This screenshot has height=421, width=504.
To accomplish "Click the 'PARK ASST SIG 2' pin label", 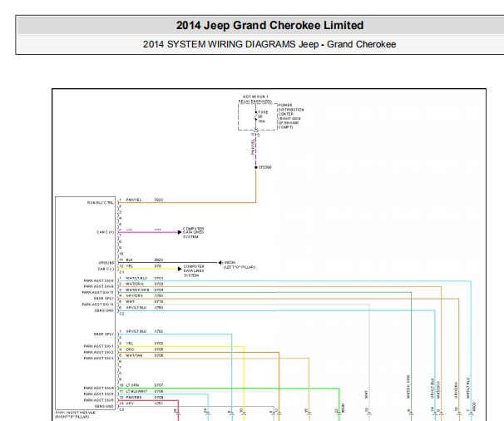I will (99, 353).
